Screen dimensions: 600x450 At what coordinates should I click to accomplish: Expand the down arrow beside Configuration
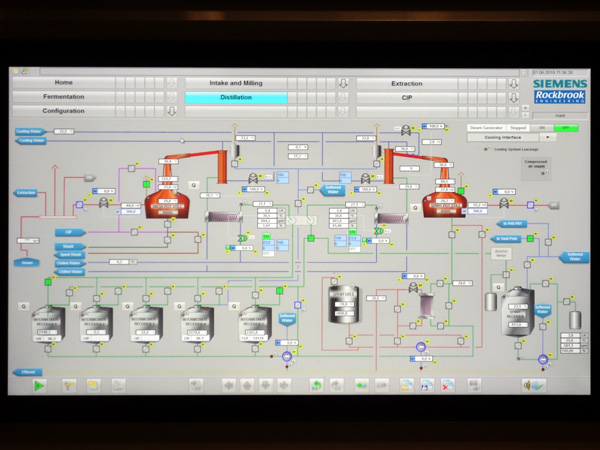coord(173,112)
